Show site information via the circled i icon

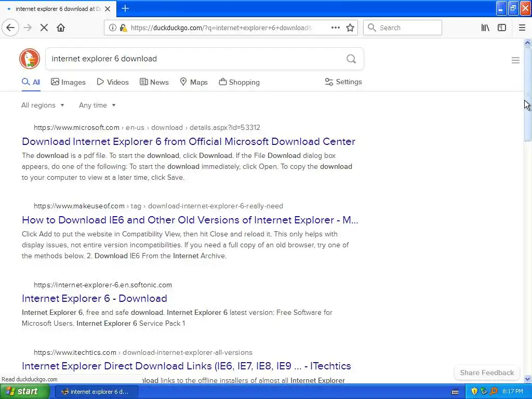pyautogui.click(x=112, y=28)
